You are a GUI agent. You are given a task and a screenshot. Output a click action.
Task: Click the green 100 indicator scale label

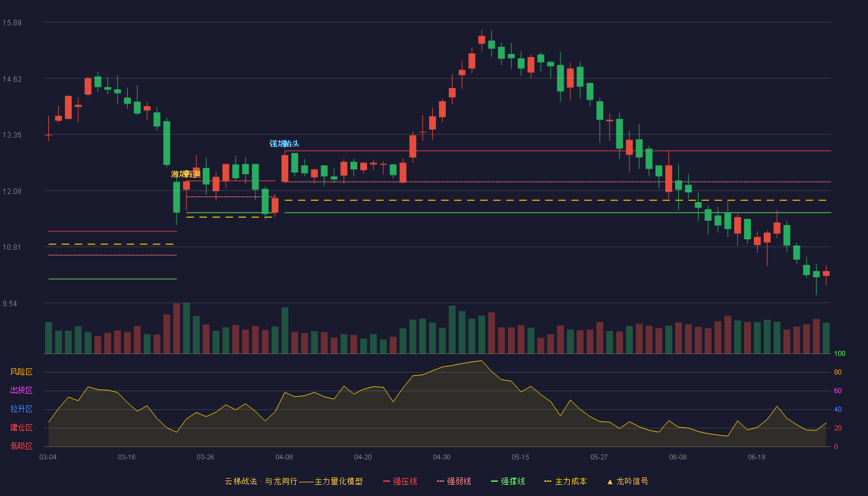pyautogui.click(x=839, y=354)
